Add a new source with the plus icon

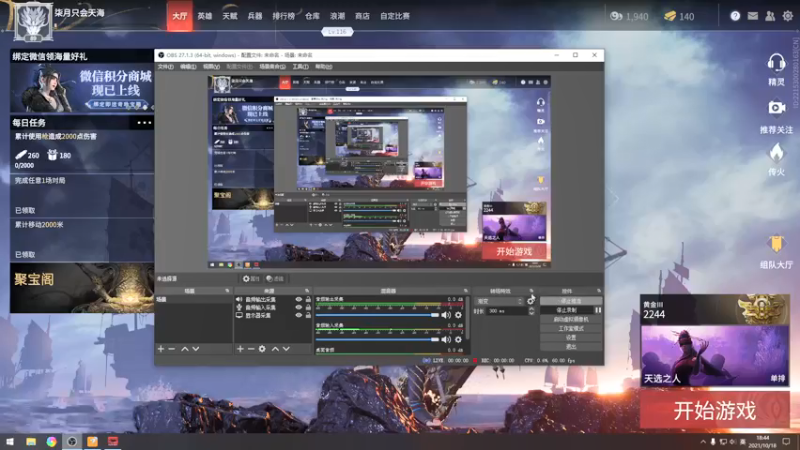[x=240, y=349]
